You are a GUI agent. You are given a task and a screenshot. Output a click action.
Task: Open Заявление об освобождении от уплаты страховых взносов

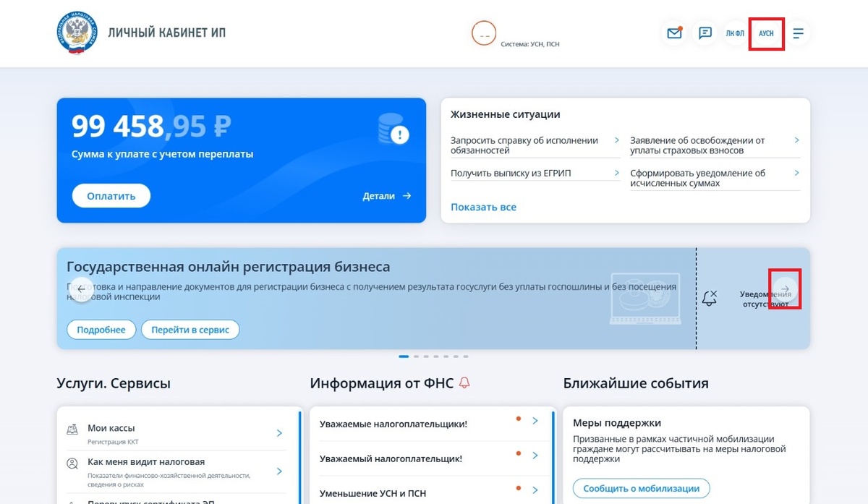click(x=697, y=145)
